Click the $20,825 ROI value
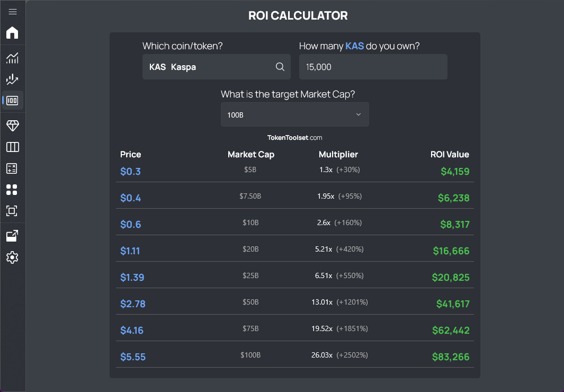564x392 pixels. (451, 278)
